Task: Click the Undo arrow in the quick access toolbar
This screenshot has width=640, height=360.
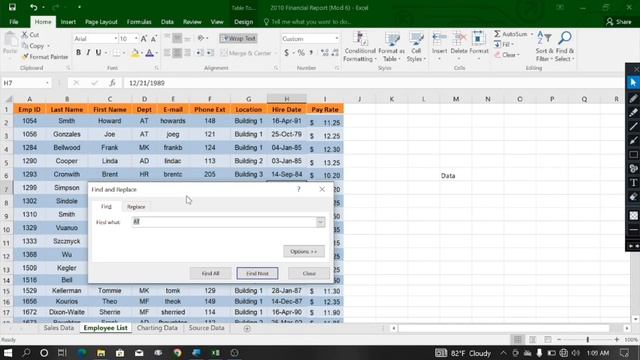Action: click(33, 7)
